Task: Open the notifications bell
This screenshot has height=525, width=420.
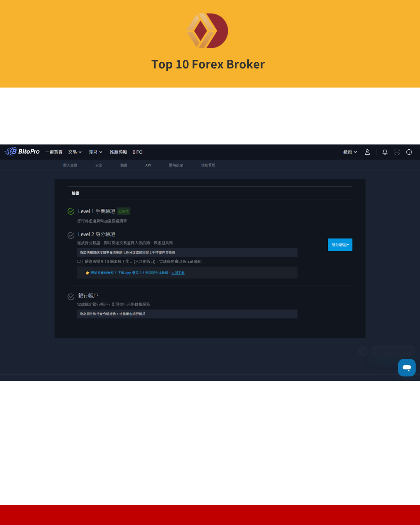Action: 385,152
